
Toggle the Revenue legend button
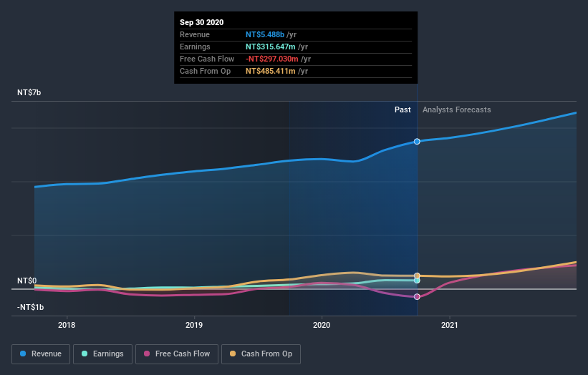(x=41, y=354)
